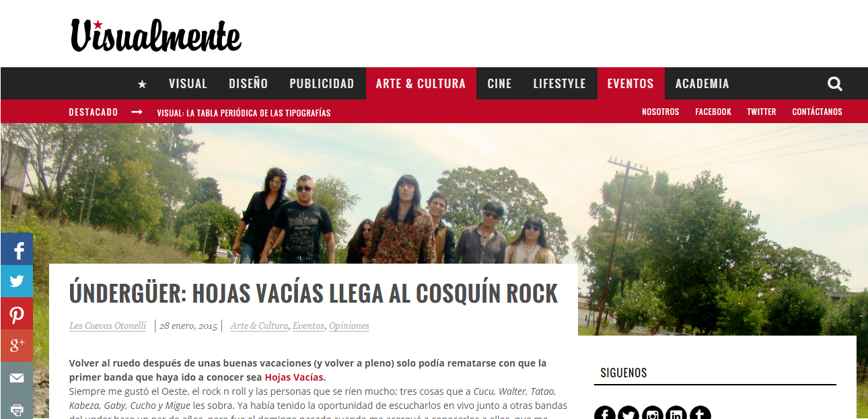Open the search magnifier icon
Image resolution: width=868 pixels, height=419 pixels.
click(835, 84)
